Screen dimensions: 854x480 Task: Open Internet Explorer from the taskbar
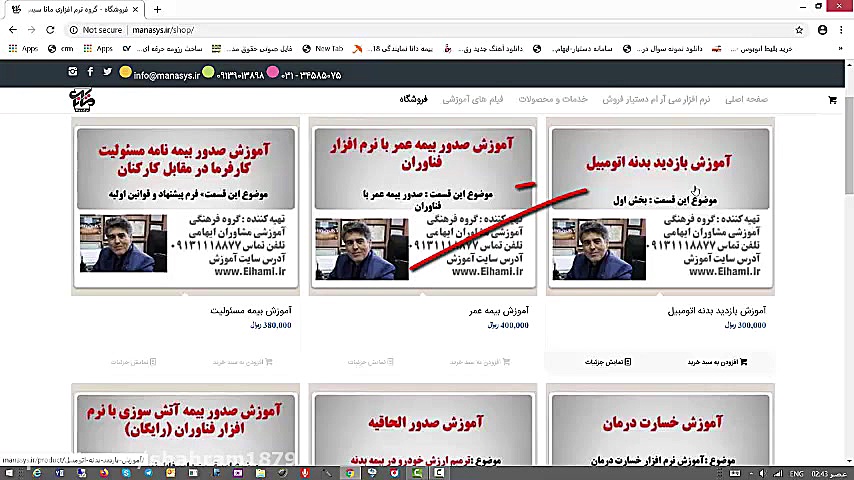click(x=37, y=473)
